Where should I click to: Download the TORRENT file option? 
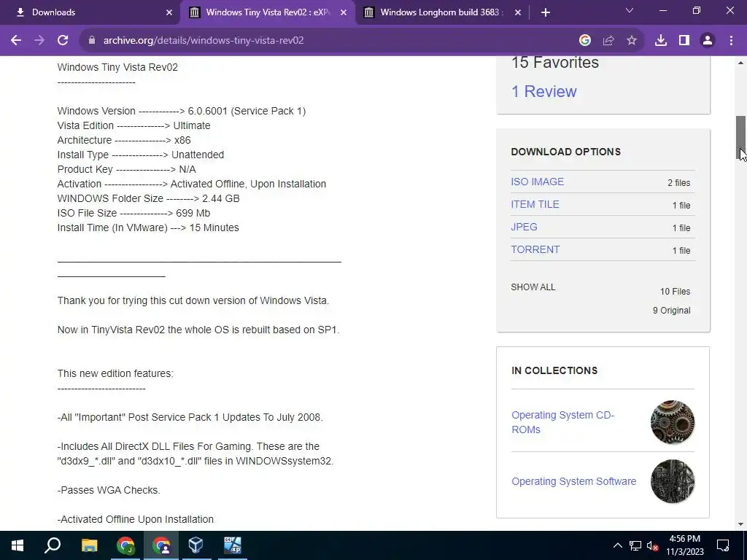click(535, 249)
